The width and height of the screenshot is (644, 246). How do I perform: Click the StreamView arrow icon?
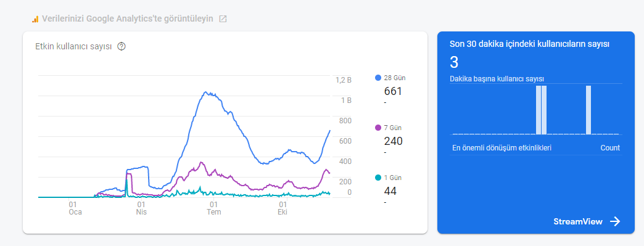coord(615,222)
